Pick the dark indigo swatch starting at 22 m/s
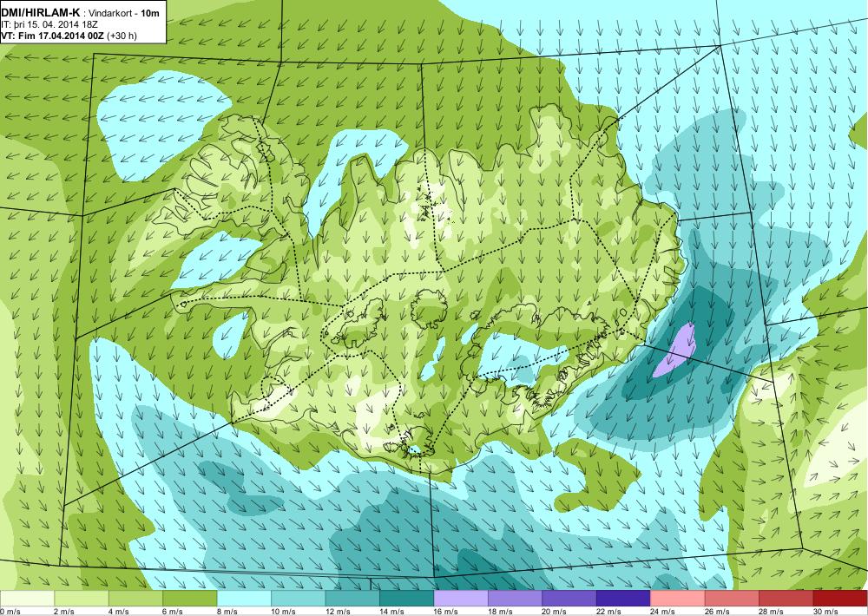The width and height of the screenshot is (868, 616). pyautogui.click(x=624, y=599)
